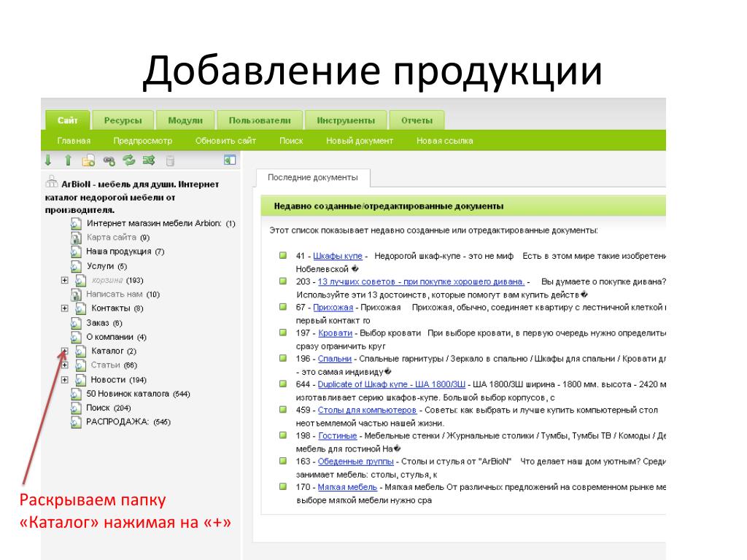Switch to the Модули tab
Viewport: 747px width, 560px height.
point(185,120)
